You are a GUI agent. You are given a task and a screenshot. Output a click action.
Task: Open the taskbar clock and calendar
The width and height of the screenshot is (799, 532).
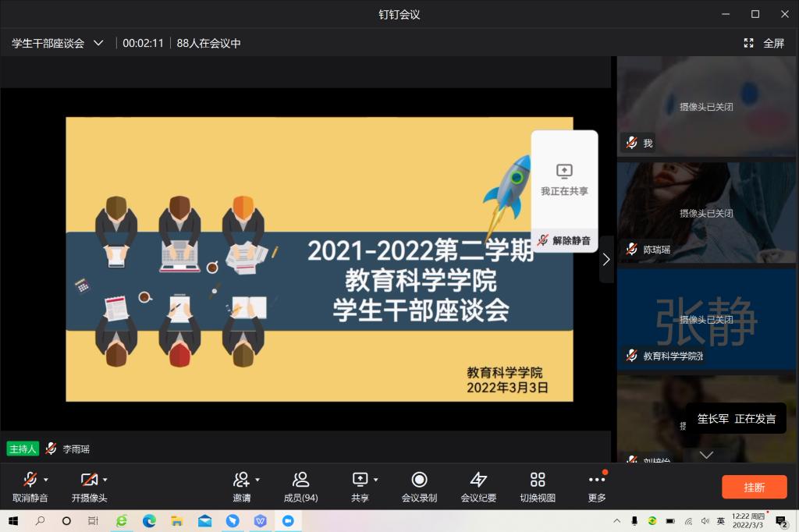pos(748,520)
